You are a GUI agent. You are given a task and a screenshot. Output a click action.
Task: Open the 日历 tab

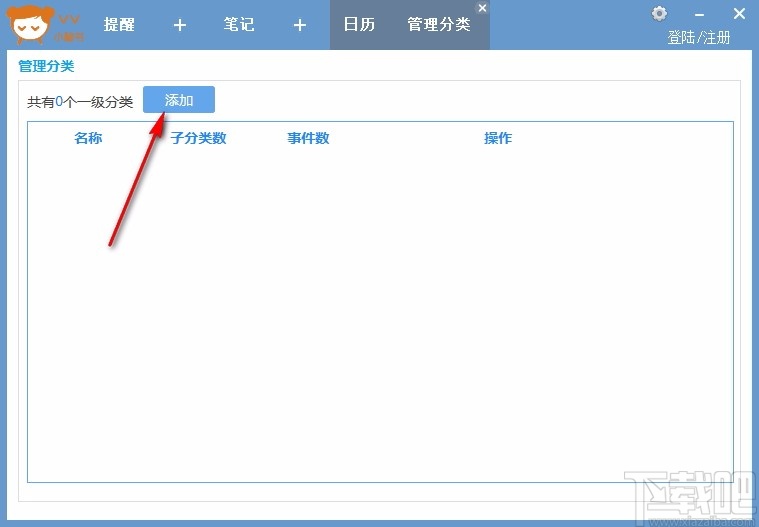(x=359, y=24)
